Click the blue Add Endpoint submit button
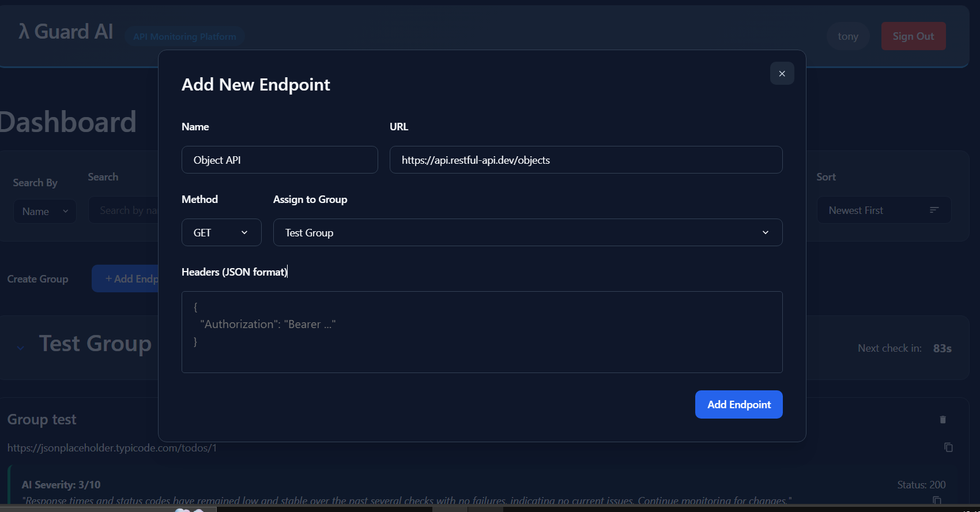The image size is (980, 512). pos(738,404)
